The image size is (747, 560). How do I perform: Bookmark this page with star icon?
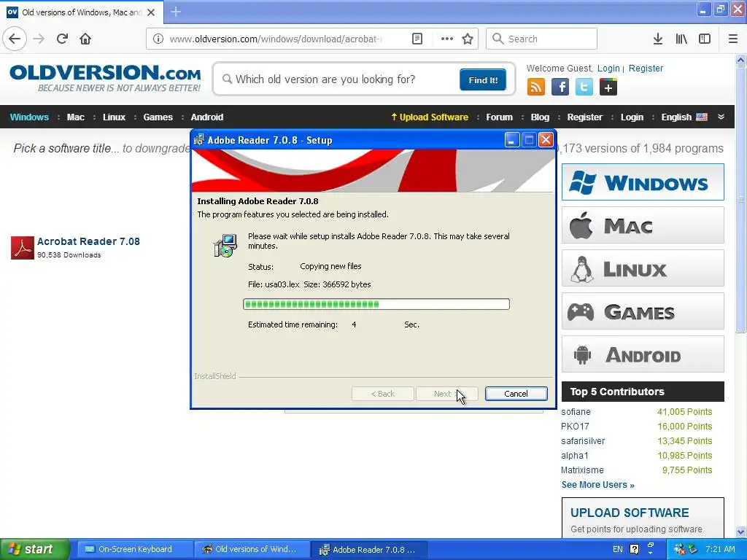point(468,39)
